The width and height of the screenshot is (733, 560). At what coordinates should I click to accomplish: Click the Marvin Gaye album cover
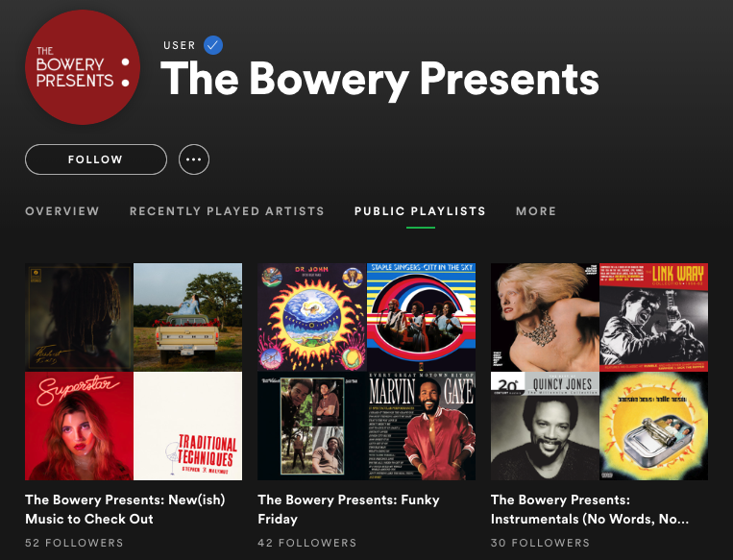(x=421, y=426)
